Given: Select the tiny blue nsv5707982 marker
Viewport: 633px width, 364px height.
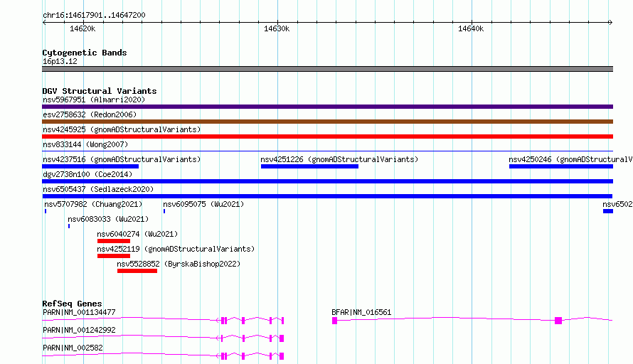Looking at the screenshot, I should pos(46,211).
